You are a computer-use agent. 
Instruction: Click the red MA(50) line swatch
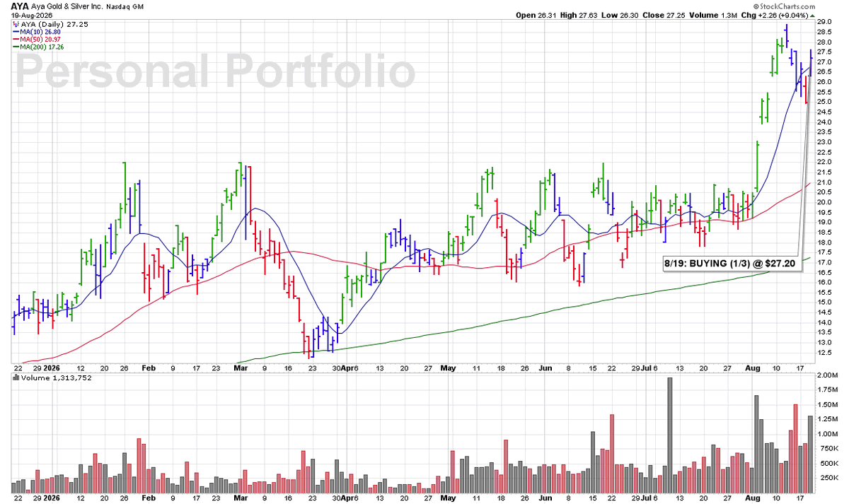pos(16,39)
